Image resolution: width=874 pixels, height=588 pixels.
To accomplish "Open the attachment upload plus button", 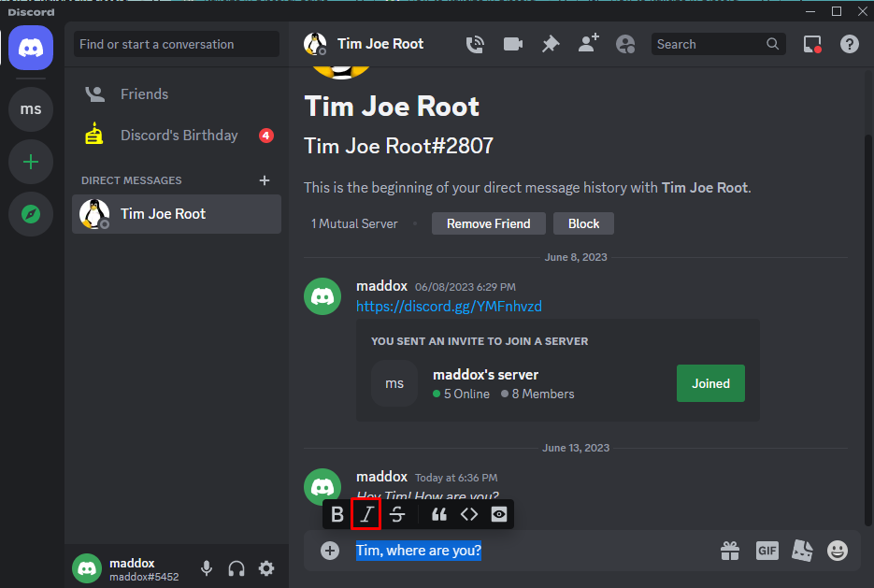I will pos(330,551).
